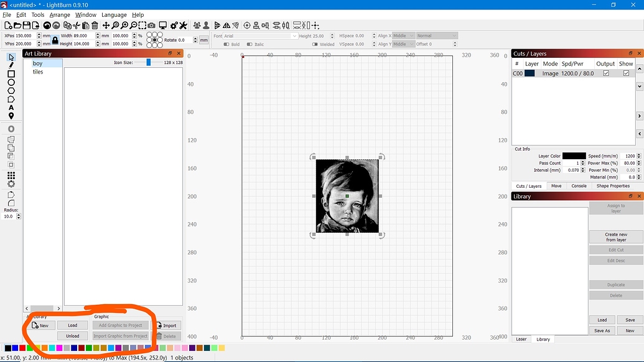Click the Zoom Out magnifier icon
The image size is (644, 362).
134,26
